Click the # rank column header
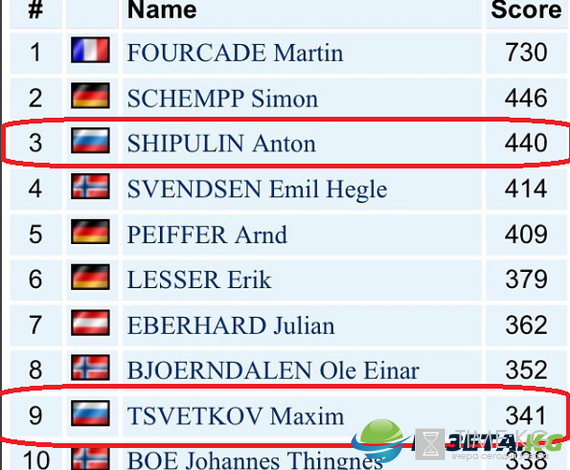This screenshot has height=470, width=570. pyautogui.click(x=36, y=12)
